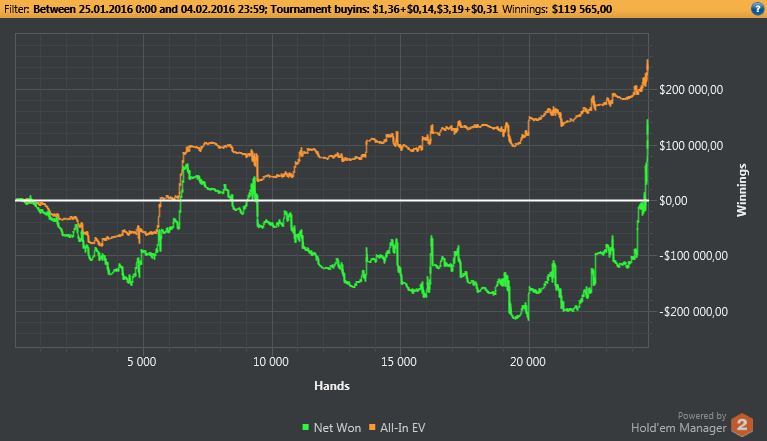Click the filter date range text

[x=150, y=9]
